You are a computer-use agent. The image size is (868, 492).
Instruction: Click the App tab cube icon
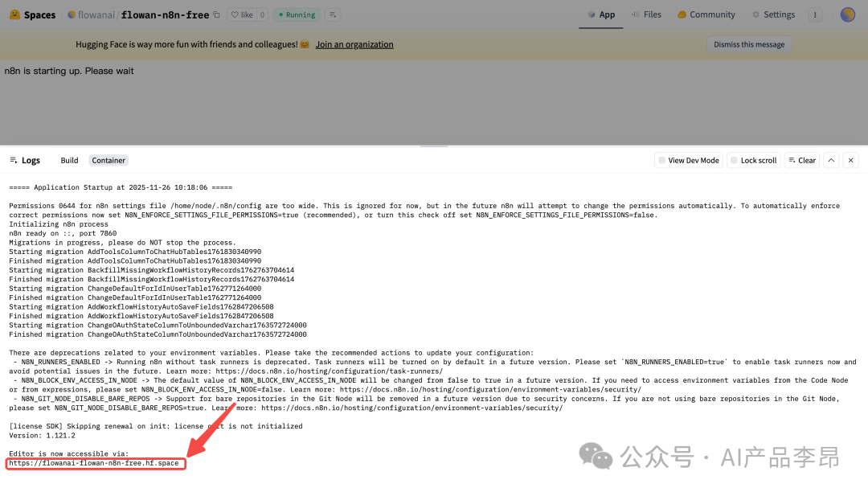click(592, 15)
